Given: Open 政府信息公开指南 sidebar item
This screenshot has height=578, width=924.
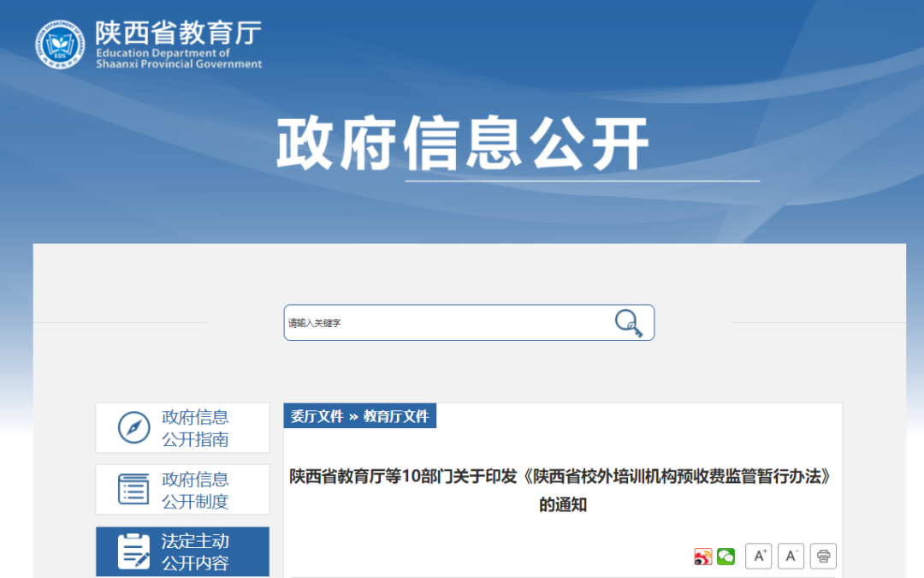Looking at the screenshot, I should point(195,428).
